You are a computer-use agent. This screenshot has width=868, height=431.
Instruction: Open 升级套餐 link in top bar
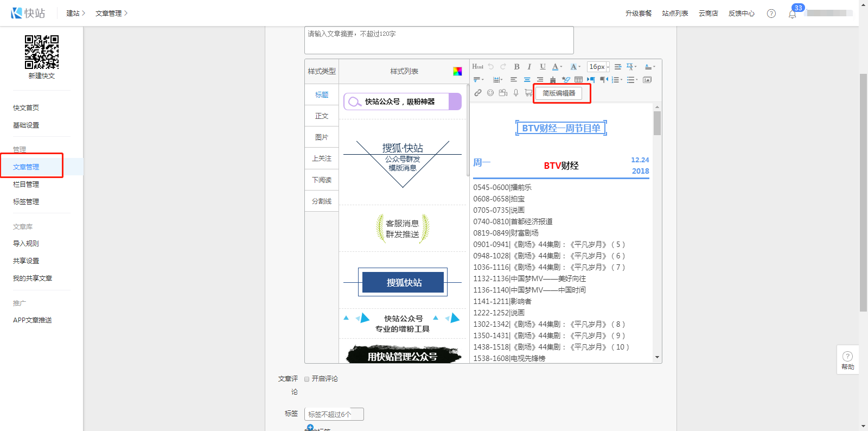(x=638, y=14)
